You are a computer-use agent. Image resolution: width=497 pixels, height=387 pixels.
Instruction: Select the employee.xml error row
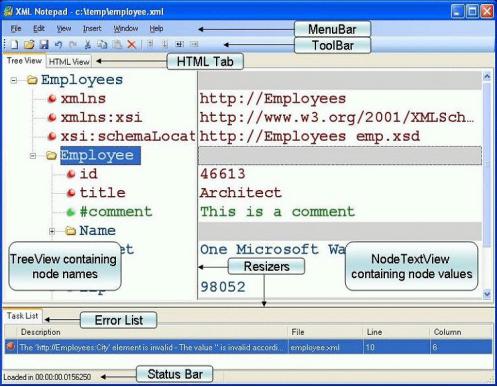[248, 347]
